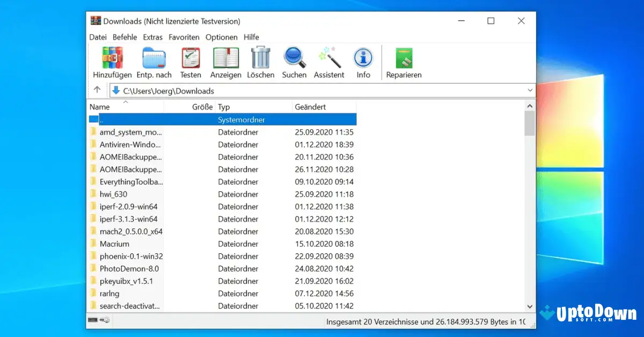This screenshot has height=337, width=644.
Task: Click the Löschen trash icon
Action: coord(260,56)
